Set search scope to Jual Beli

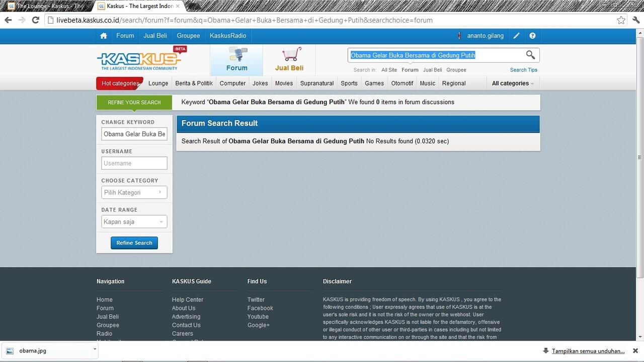[433, 70]
